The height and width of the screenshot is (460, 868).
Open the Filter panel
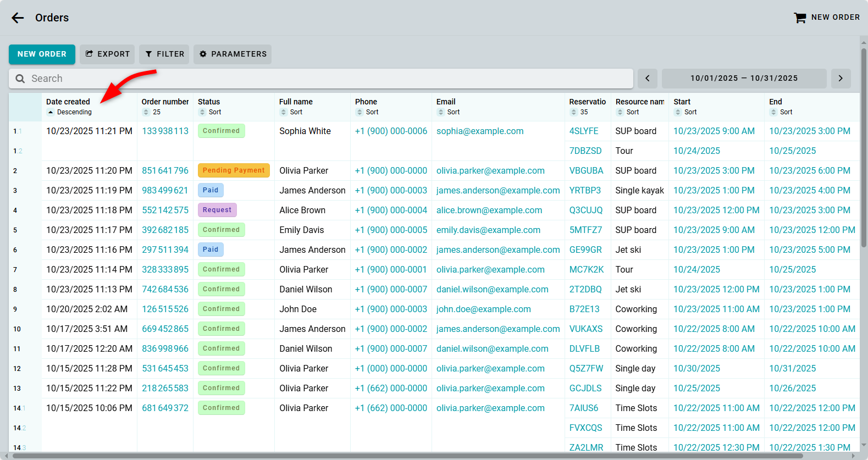tap(164, 54)
